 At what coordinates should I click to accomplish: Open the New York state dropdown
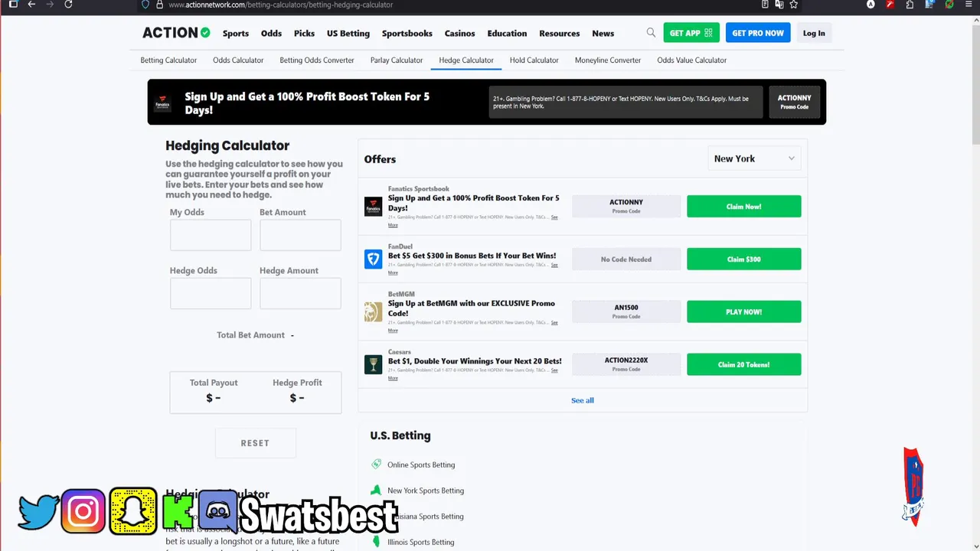754,158
